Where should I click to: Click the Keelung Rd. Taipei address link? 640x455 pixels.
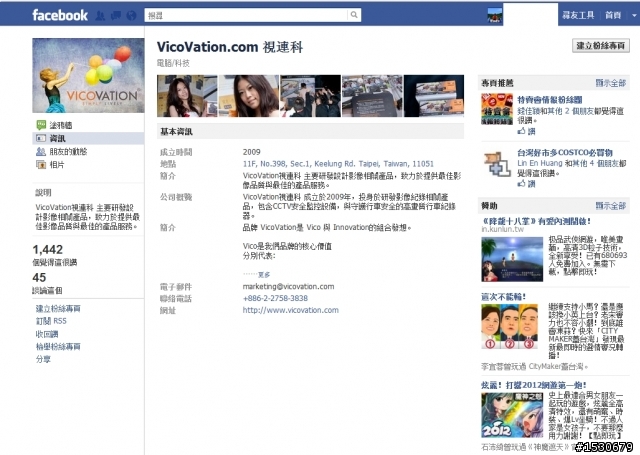tap(338, 164)
